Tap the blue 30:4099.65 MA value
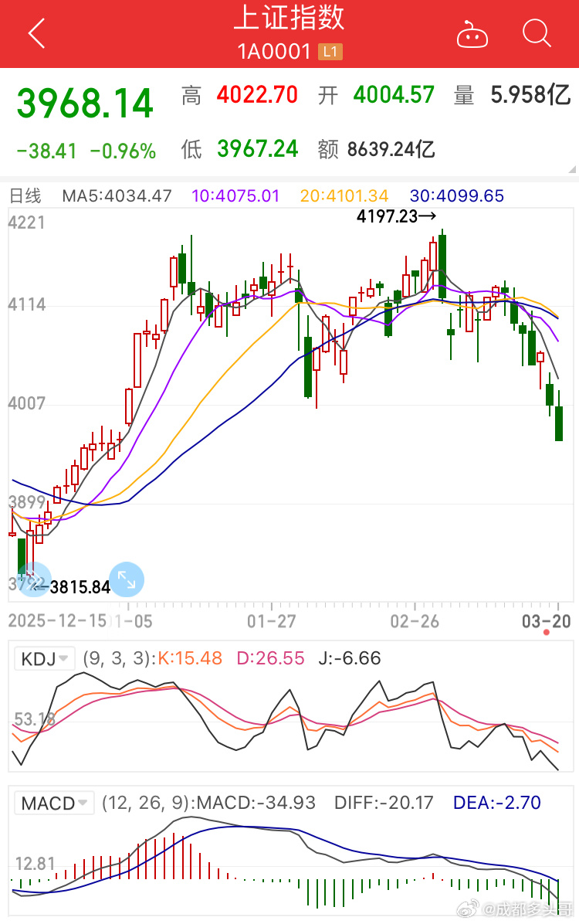This screenshot has width=579, height=924. tap(457, 195)
